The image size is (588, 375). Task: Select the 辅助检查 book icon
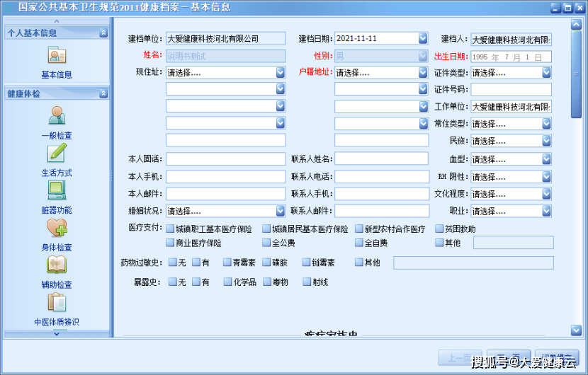pos(57,265)
